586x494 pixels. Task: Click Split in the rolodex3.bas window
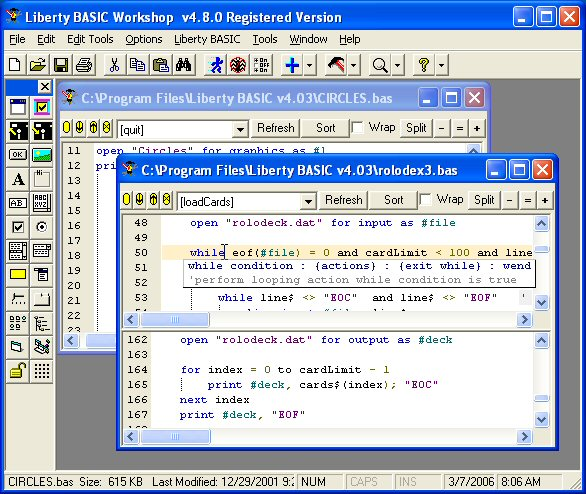(484, 200)
